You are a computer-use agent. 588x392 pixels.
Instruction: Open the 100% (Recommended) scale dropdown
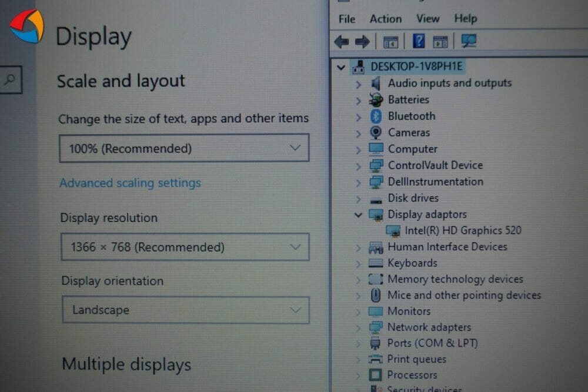coord(184,148)
